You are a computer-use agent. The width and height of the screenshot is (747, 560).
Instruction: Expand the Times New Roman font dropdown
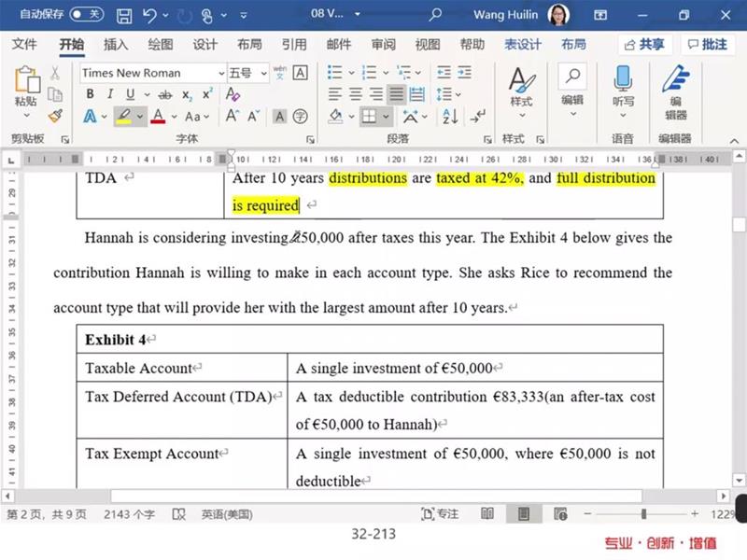coord(221,73)
